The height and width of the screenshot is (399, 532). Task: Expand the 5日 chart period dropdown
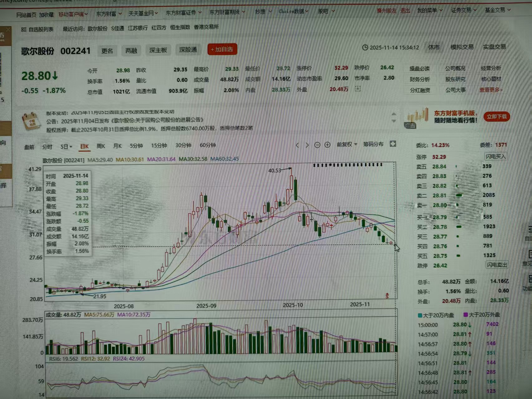coord(66,147)
